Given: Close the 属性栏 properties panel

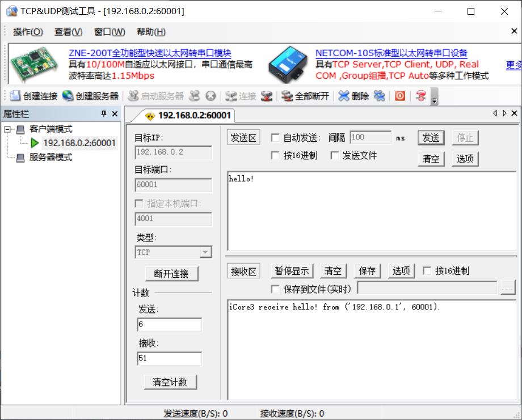Looking at the screenshot, I should click(115, 114).
